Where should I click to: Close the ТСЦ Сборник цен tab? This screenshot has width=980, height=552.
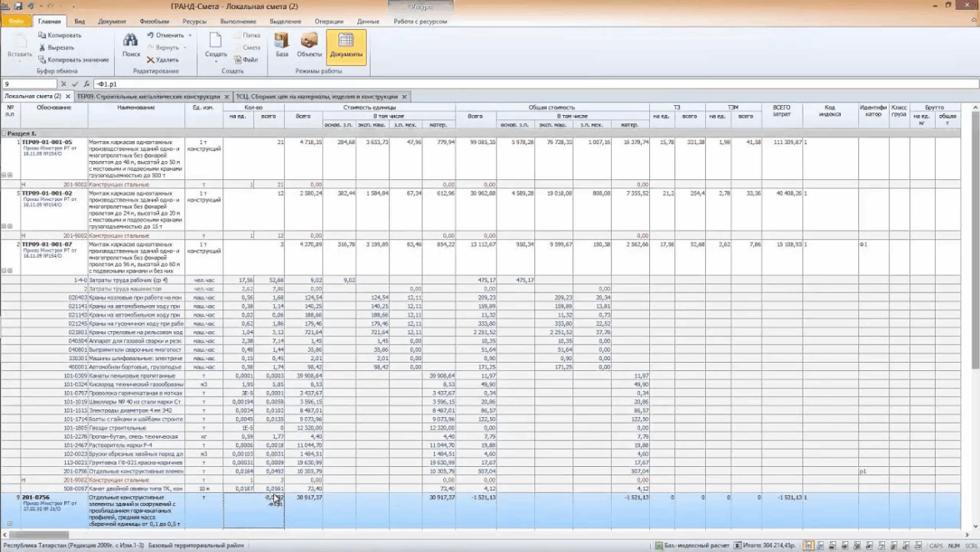point(403,97)
